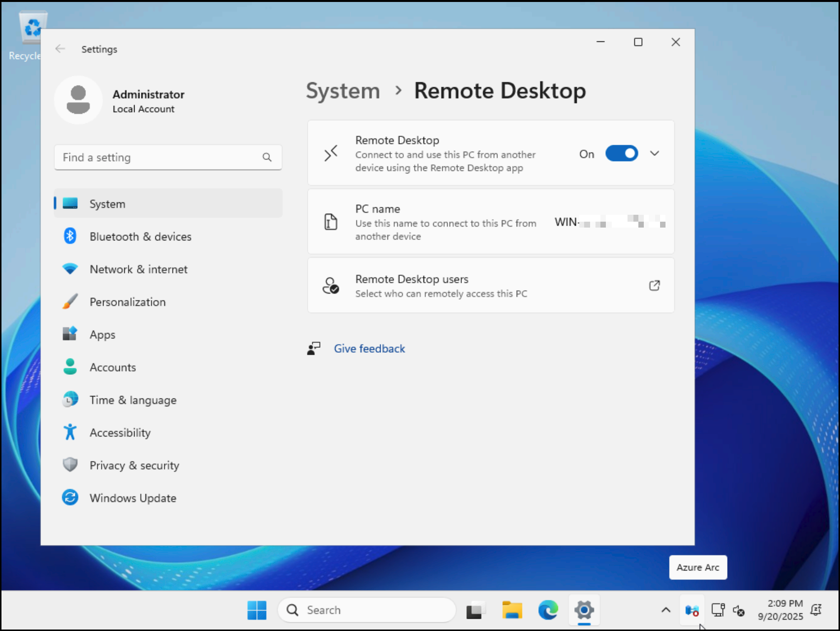The height and width of the screenshot is (631, 840).
Task: Click the Find a setting search box
Action: click(158, 158)
